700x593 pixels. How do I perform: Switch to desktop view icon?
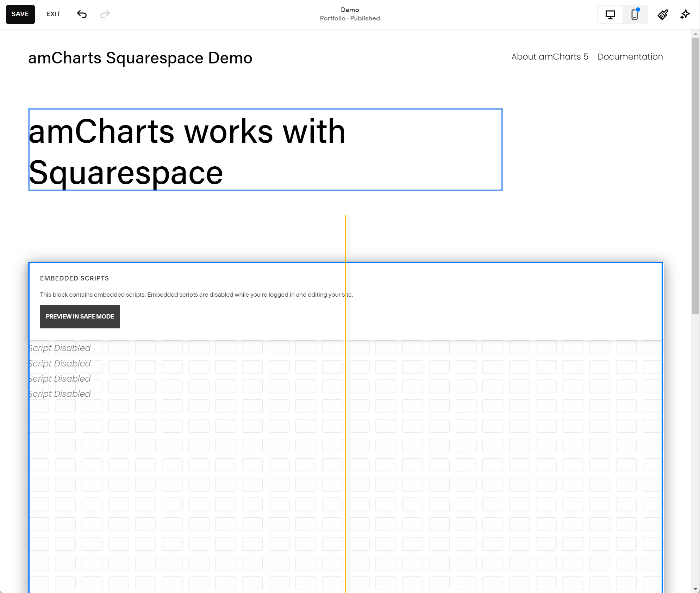coord(610,15)
